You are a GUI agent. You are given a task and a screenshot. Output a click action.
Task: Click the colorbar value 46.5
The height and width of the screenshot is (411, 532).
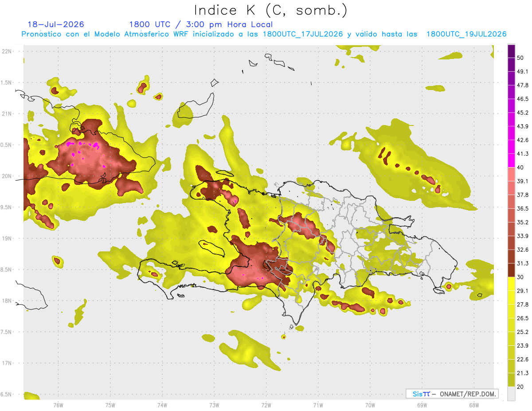(522, 99)
